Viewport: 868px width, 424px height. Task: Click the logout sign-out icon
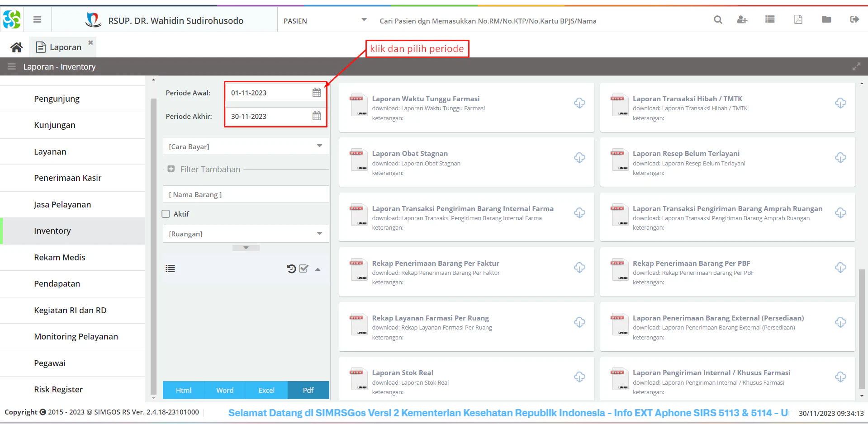[x=854, y=19]
